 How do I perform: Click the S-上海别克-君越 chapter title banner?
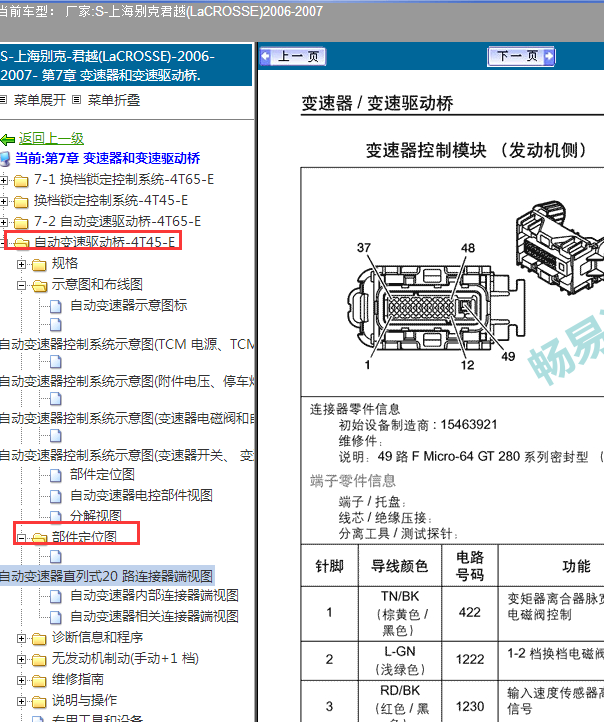click(126, 65)
